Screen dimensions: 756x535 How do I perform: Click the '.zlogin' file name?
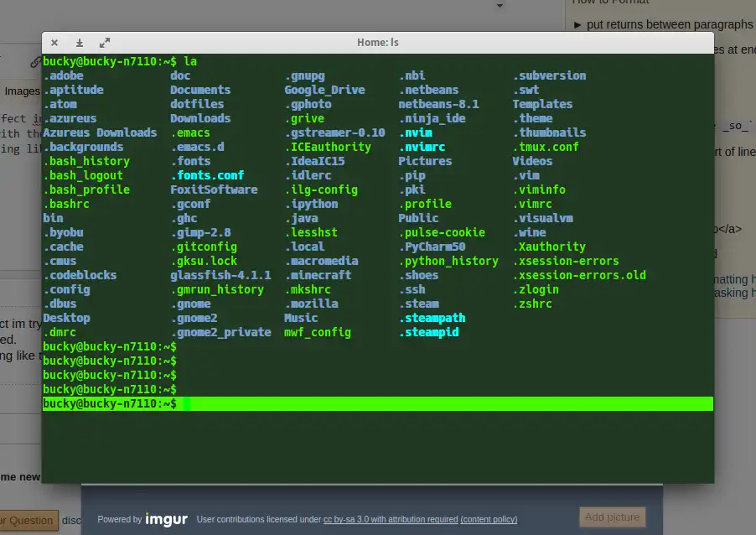click(536, 289)
